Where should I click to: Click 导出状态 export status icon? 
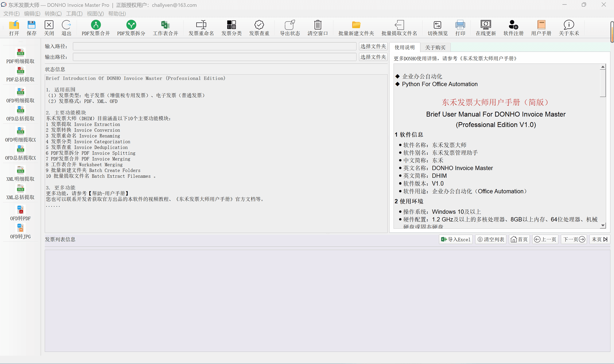click(290, 28)
